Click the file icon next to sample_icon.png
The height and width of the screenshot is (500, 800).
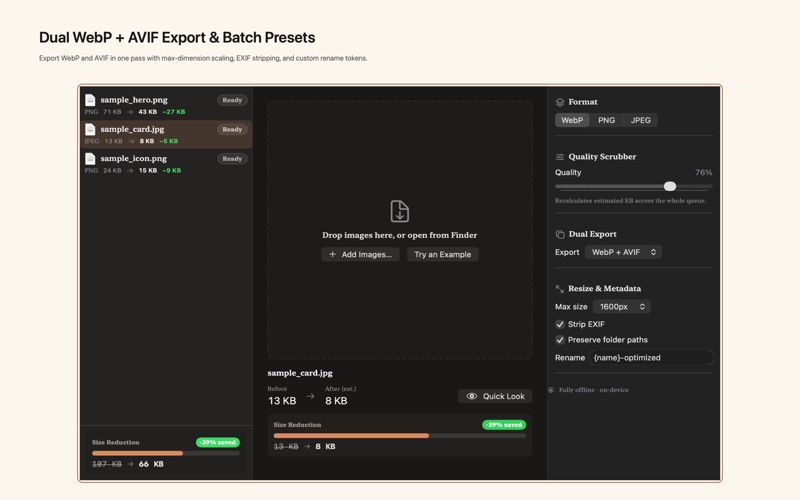click(x=90, y=159)
